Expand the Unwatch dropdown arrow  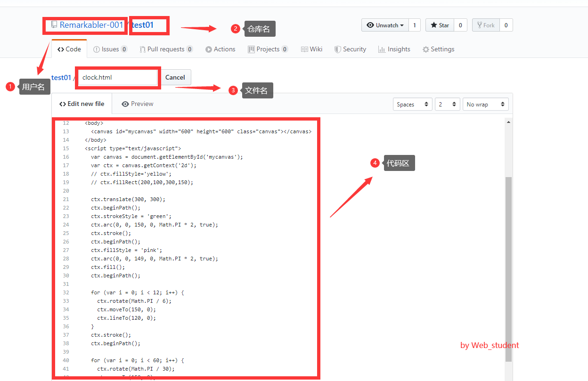coord(401,25)
